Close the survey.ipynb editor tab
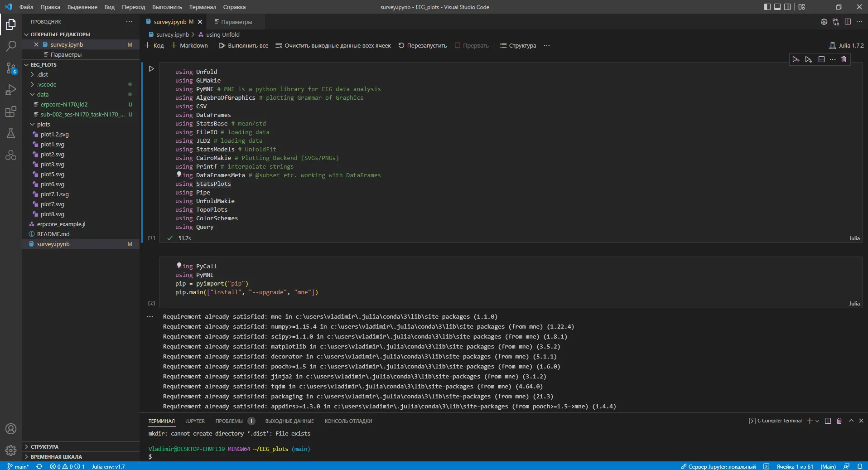868x470 pixels. (x=200, y=22)
